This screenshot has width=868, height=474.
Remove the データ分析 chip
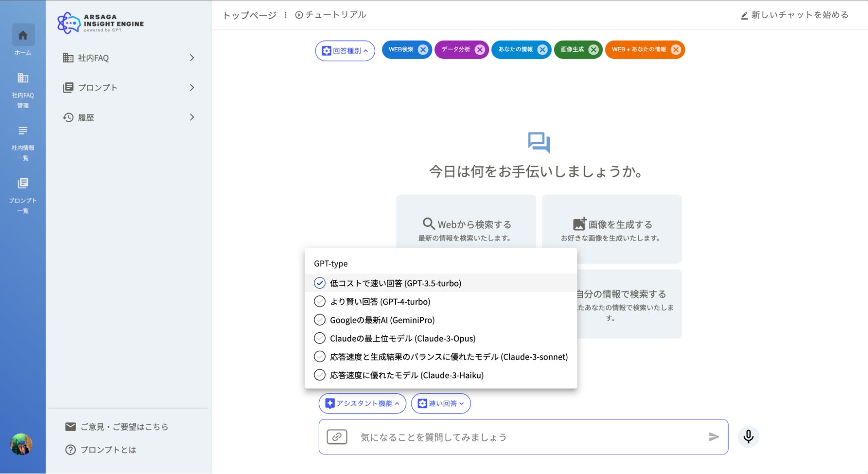point(479,49)
